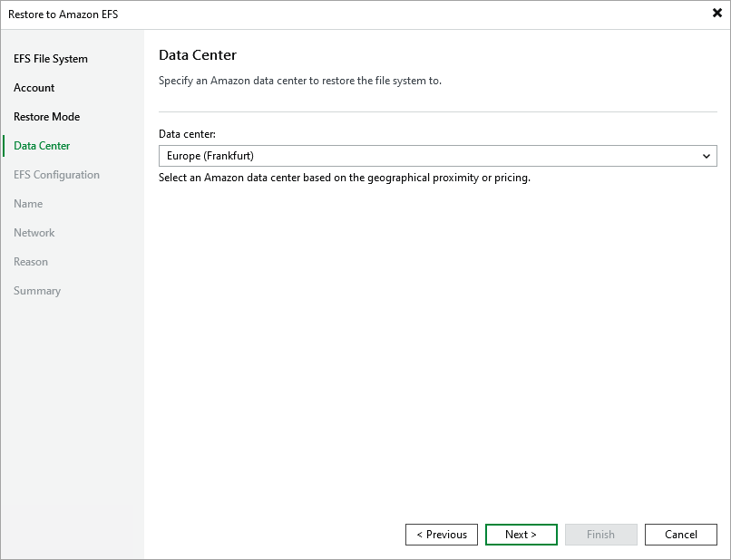Click the Data Center heading
Image resolution: width=731 pixels, height=560 pixels.
point(198,54)
